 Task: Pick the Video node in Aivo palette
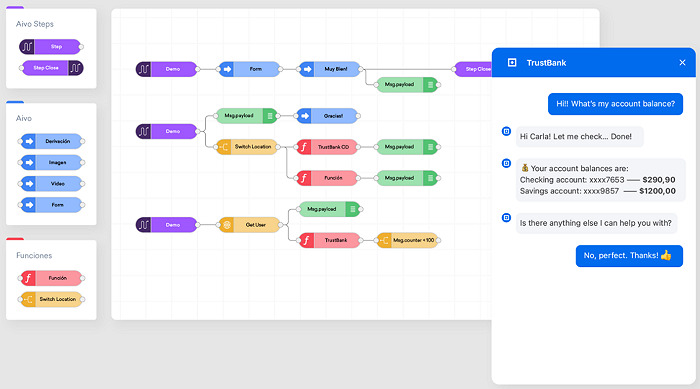click(52, 184)
